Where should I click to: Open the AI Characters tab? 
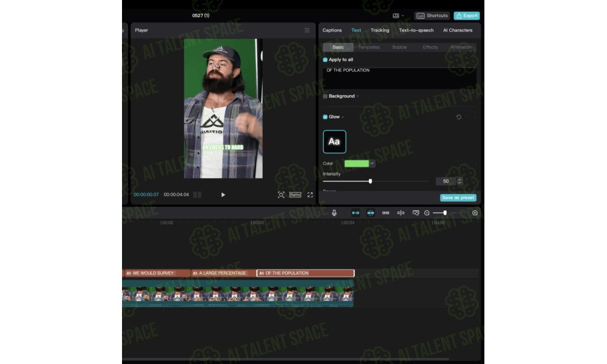458,30
